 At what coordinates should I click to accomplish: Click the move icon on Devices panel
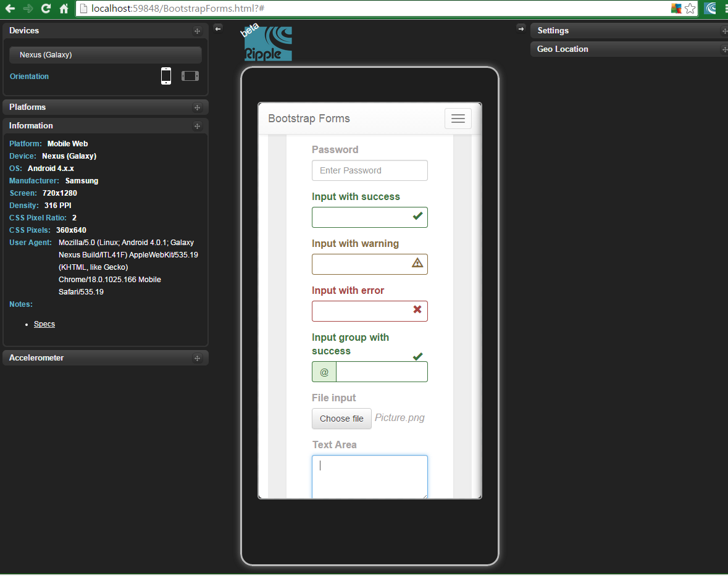(x=197, y=30)
